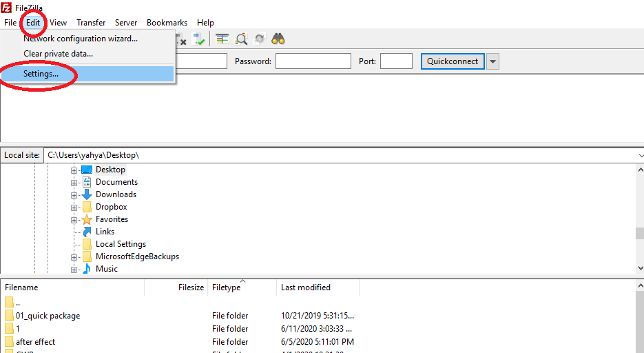This screenshot has height=353, width=644.
Task: Click the '10/21/2019 5:31:15...' date cell
Action: click(317, 316)
